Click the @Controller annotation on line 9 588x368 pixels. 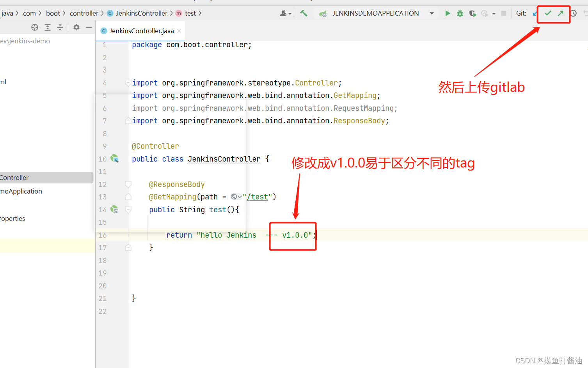coord(155,146)
